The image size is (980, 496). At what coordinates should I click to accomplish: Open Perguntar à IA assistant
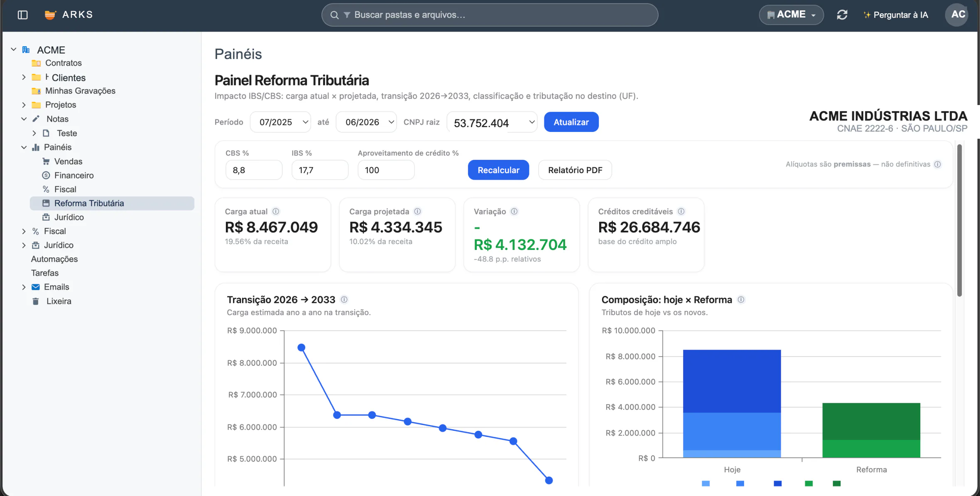[896, 15]
